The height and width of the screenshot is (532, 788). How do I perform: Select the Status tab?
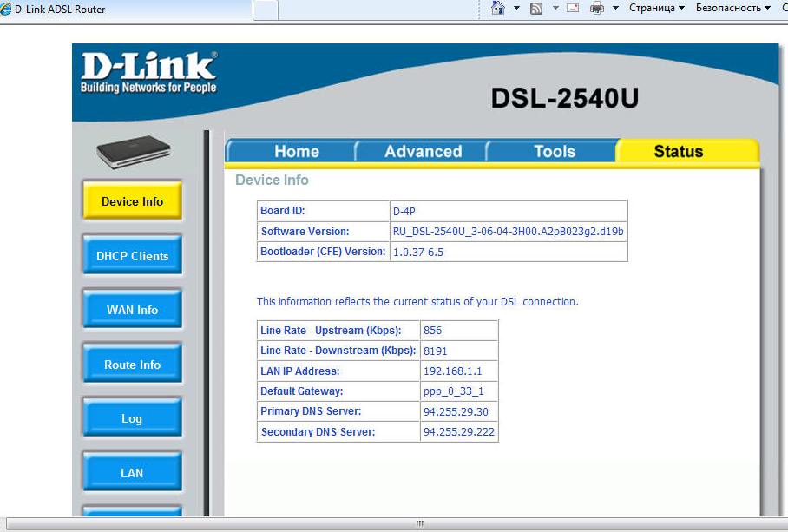coord(678,151)
